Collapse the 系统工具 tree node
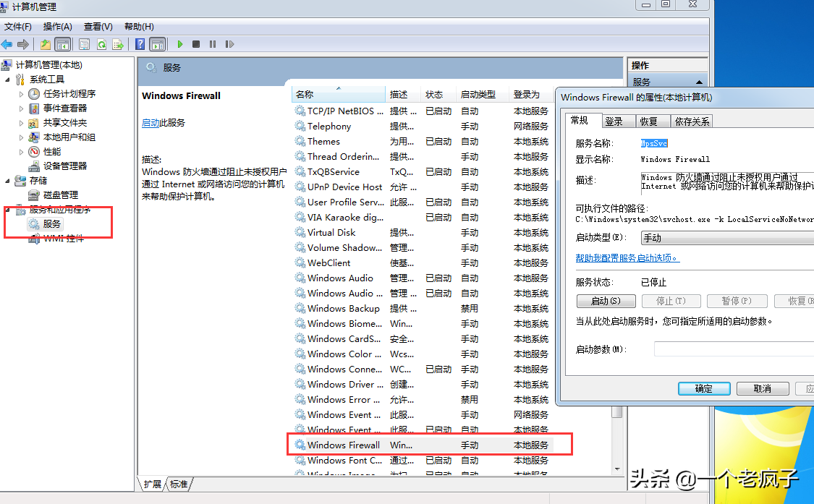This screenshot has width=814, height=504. pyautogui.click(x=7, y=80)
